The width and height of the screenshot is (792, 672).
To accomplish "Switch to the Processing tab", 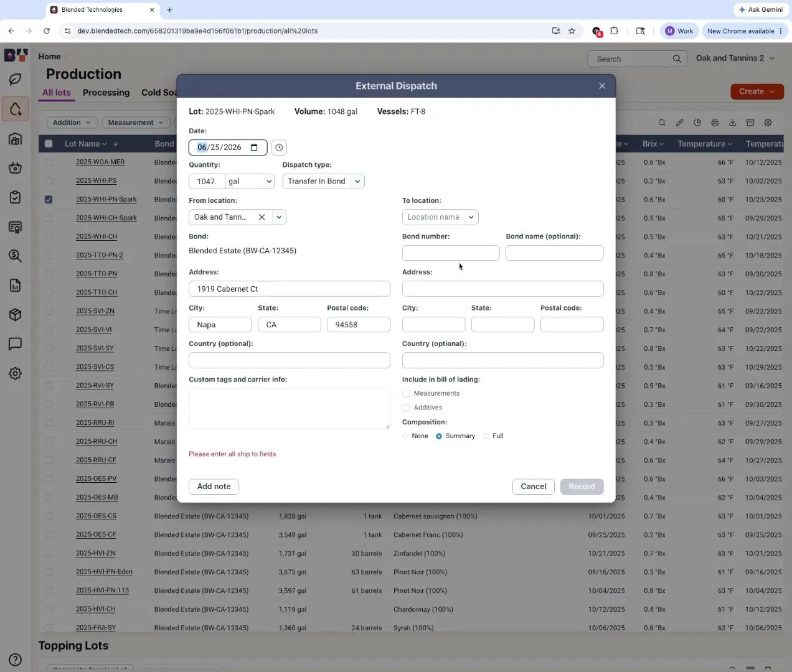I will tap(106, 93).
